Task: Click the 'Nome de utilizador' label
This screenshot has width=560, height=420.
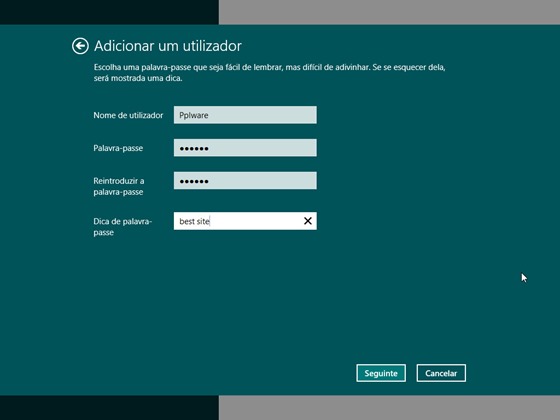Action: point(128,115)
